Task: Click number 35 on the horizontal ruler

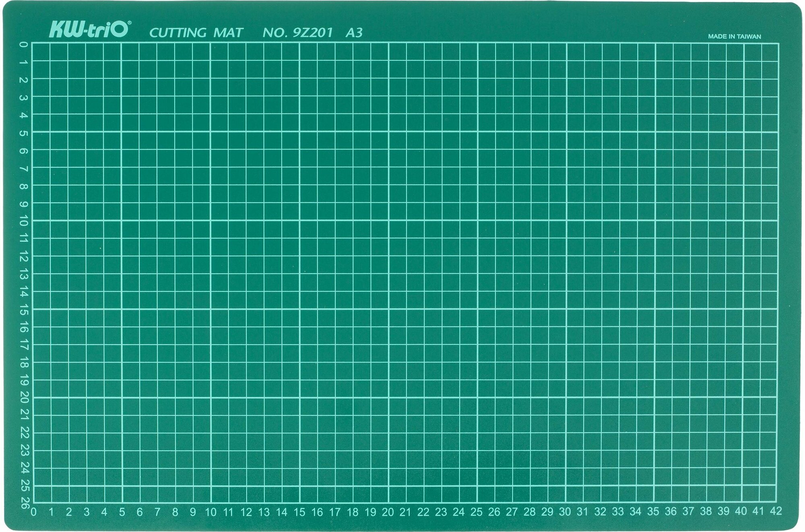Action: (653, 511)
